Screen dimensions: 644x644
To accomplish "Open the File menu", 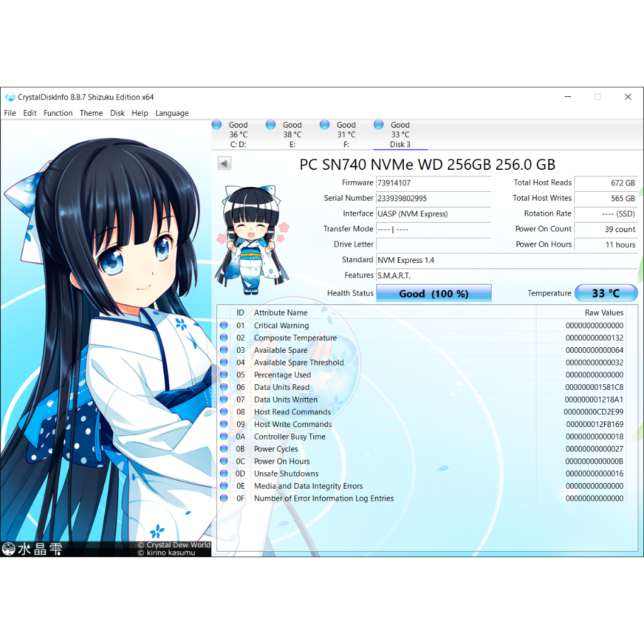I will pos(10,113).
